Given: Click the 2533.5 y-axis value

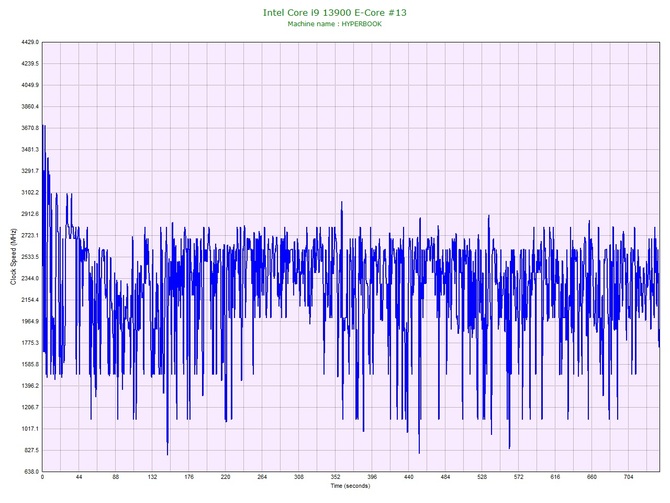Looking at the screenshot, I should (x=30, y=257).
